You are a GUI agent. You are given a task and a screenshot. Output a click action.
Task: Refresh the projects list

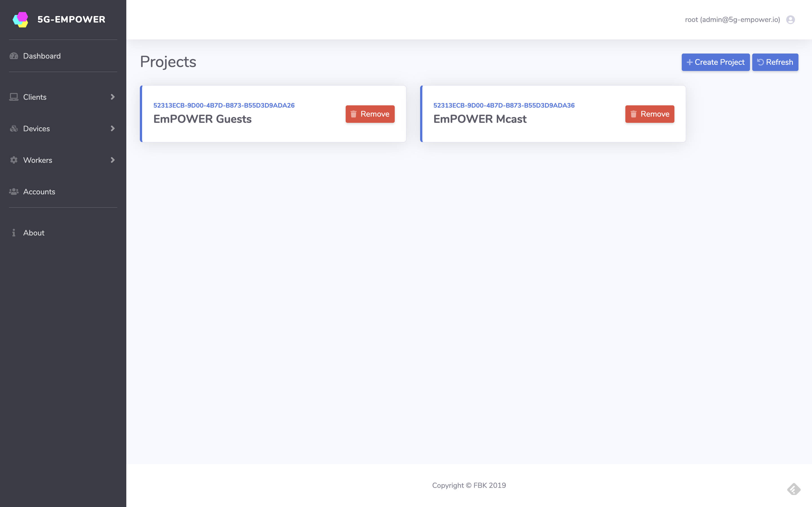pos(775,62)
